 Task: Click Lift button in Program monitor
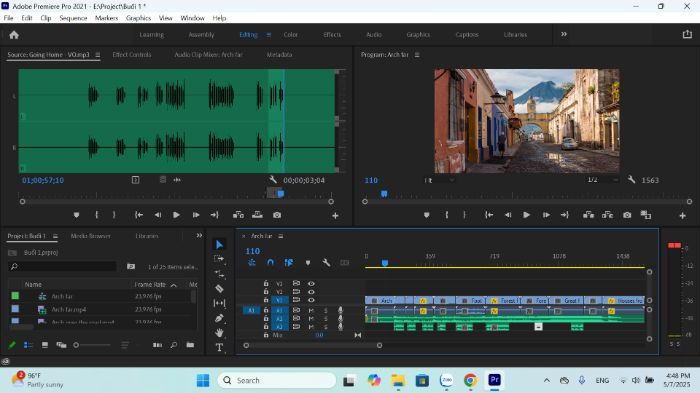pos(588,215)
